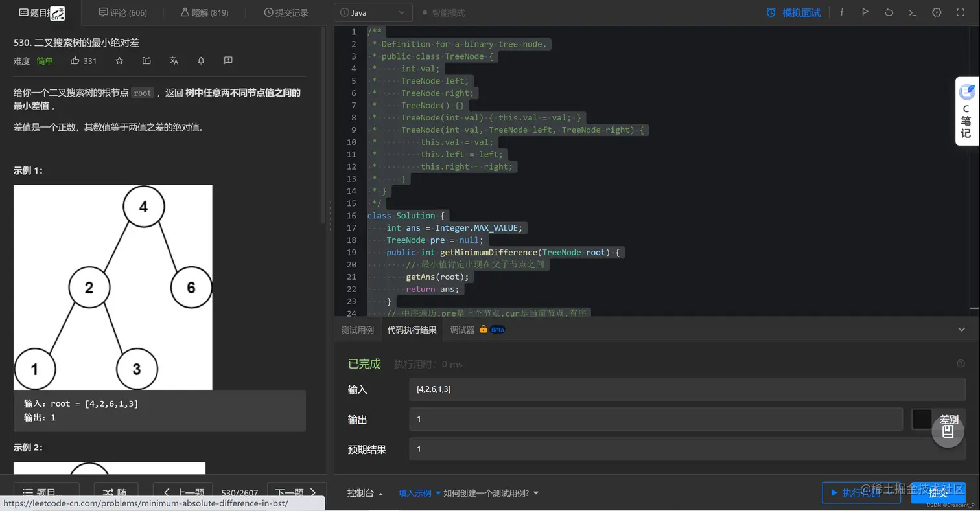This screenshot has width=980, height=511.
Task: Open the 题解 (819) tab
Action: pyautogui.click(x=204, y=12)
